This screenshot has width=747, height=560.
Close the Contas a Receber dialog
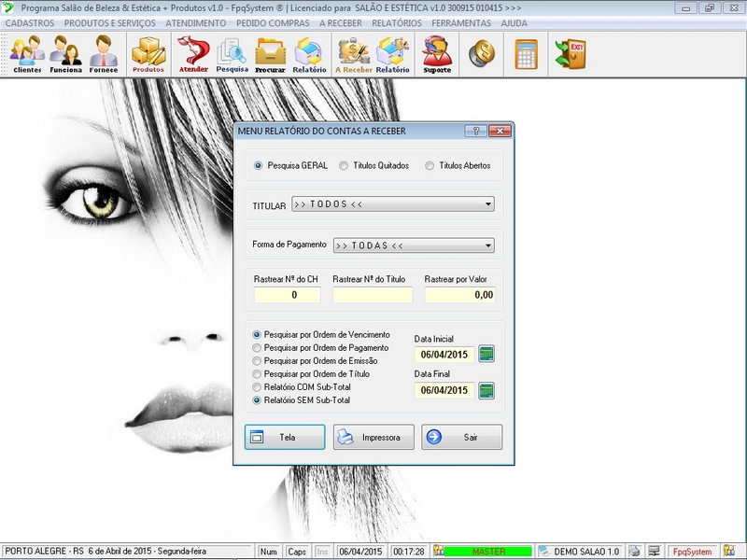pos(500,131)
